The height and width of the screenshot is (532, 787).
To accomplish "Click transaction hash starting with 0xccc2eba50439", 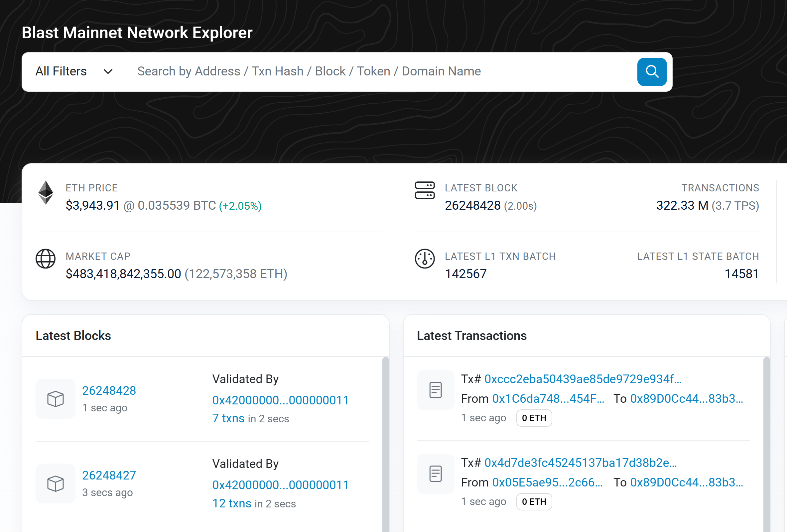I will click(583, 379).
